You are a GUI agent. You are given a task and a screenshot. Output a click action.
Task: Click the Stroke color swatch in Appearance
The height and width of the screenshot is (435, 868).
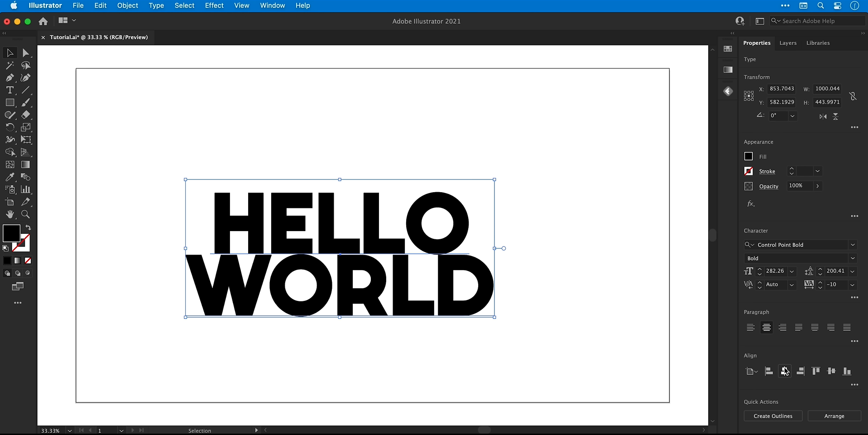pos(748,171)
